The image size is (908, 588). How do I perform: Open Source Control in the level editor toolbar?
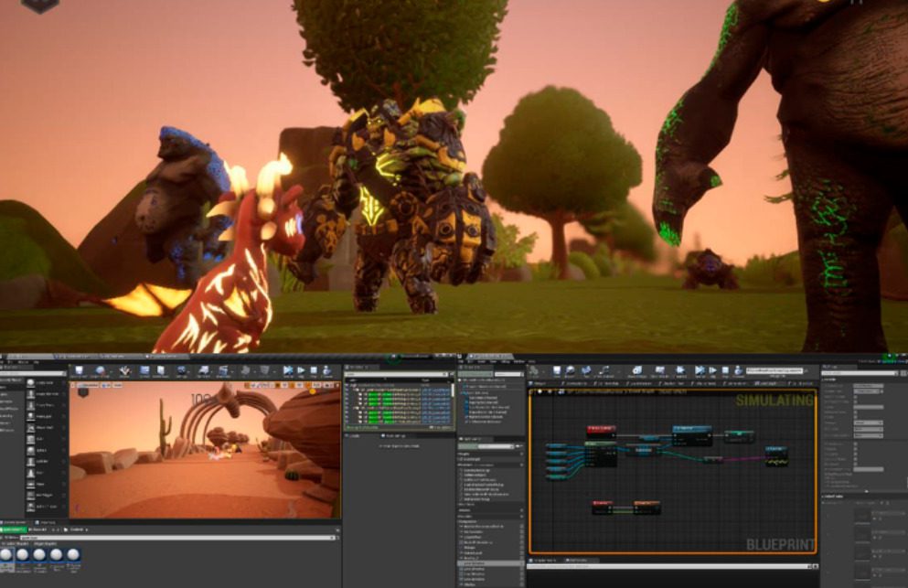pyautogui.click(x=101, y=371)
